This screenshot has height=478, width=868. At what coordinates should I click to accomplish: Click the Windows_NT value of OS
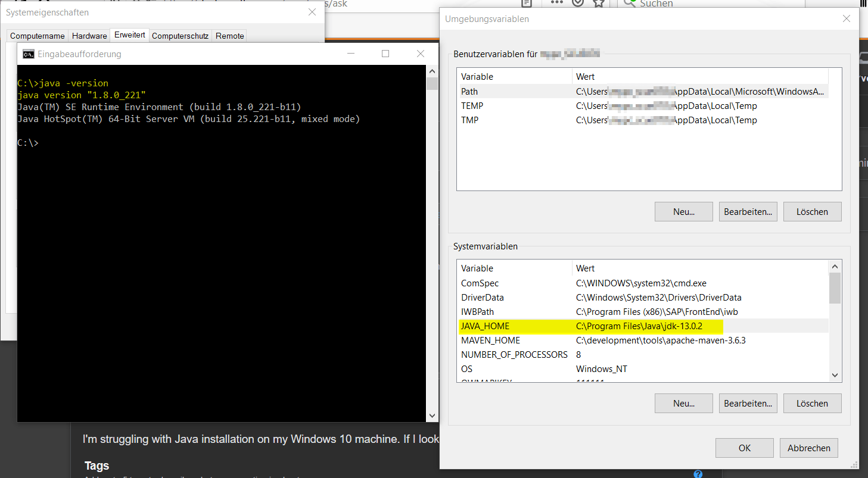tap(601, 369)
